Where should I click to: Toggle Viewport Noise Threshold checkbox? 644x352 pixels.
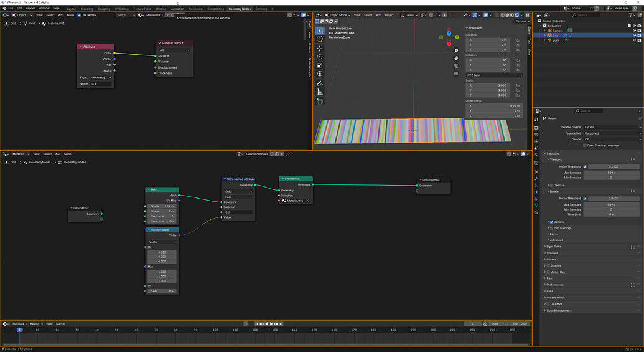585,166
